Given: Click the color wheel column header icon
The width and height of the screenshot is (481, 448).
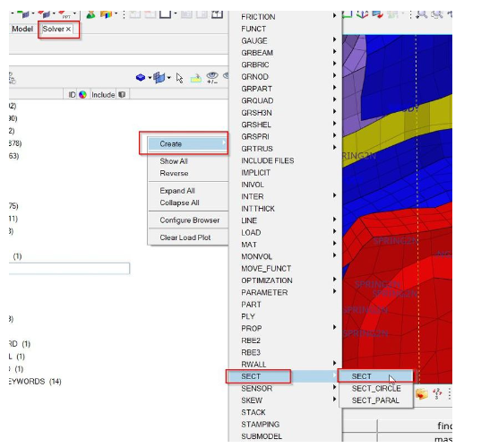Looking at the screenshot, I should pos(82,95).
